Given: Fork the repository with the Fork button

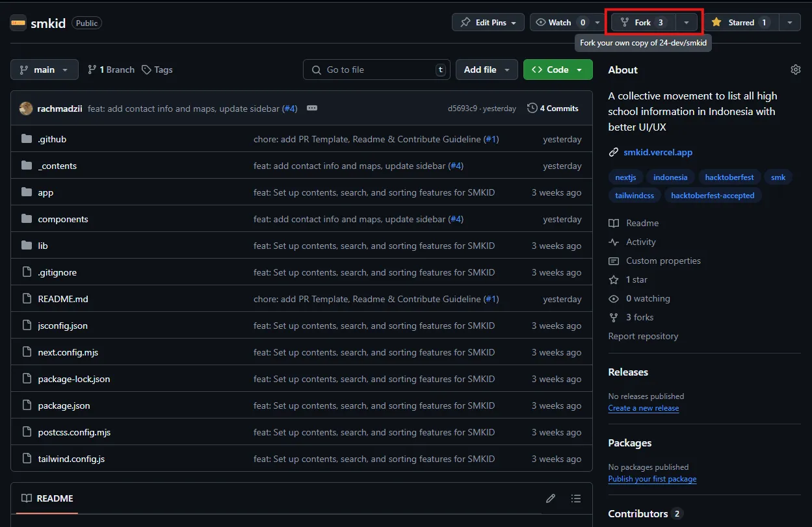Looking at the screenshot, I should tap(643, 22).
